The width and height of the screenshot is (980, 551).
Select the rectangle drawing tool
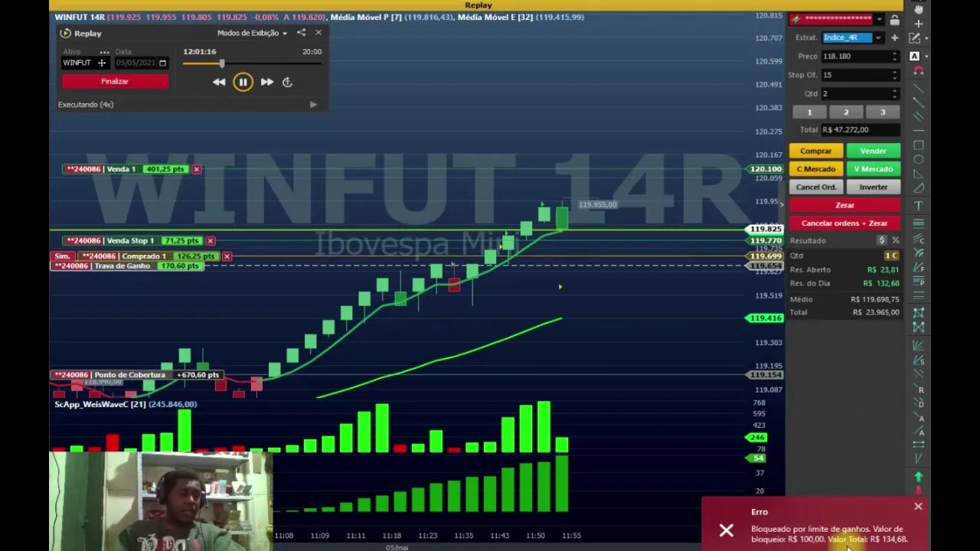tap(919, 145)
